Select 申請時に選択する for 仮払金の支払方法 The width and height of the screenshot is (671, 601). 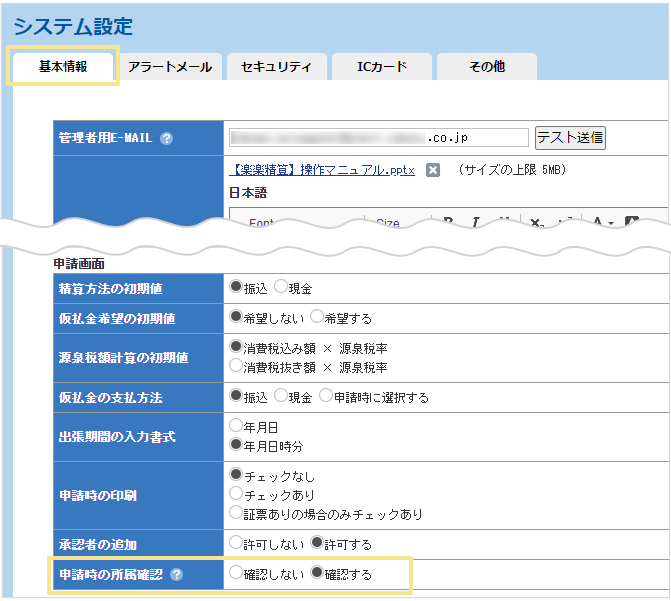tap(326, 397)
